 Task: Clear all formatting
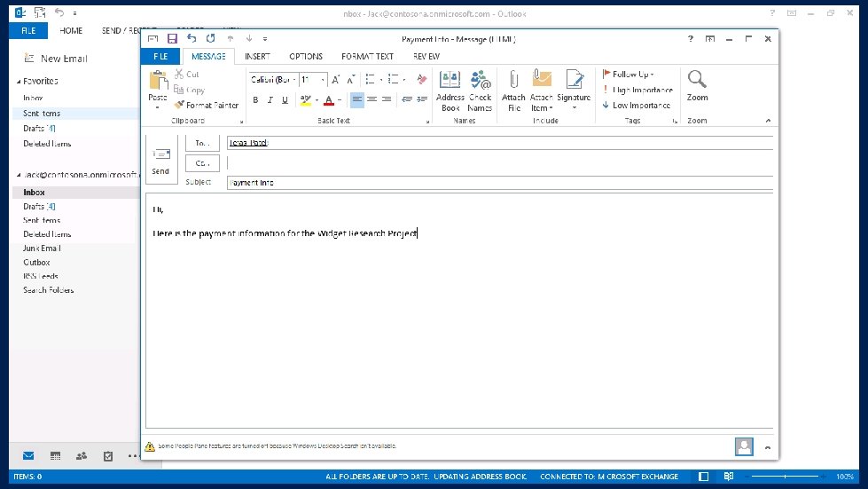click(x=422, y=80)
